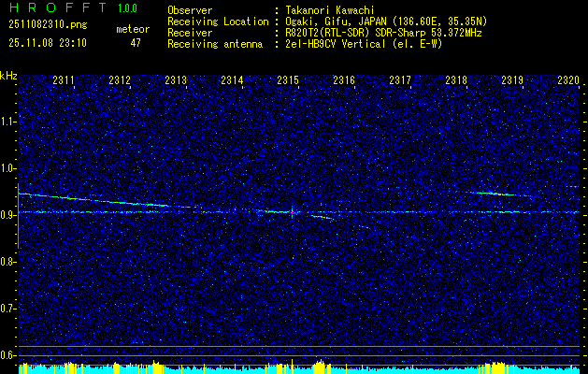Click the meteor label

(x=133, y=29)
